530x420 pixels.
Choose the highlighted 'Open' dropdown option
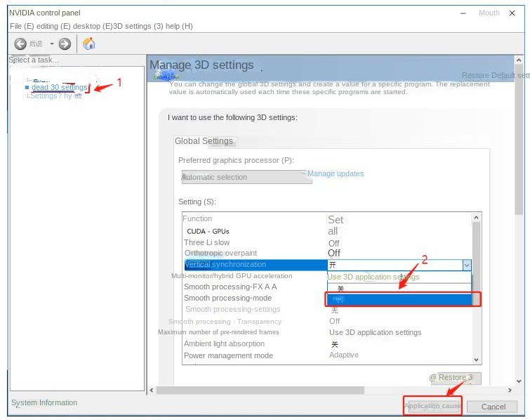point(399,299)
